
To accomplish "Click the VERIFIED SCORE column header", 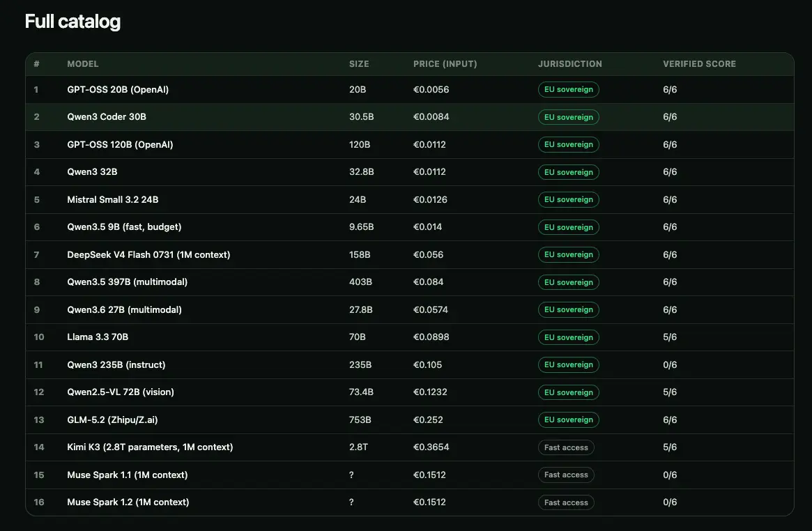I will [x=699, y=63].
